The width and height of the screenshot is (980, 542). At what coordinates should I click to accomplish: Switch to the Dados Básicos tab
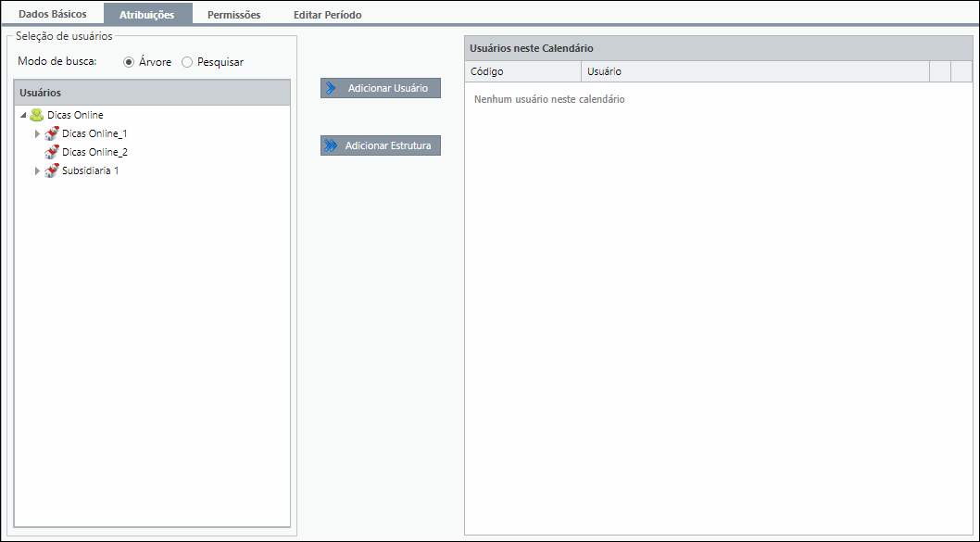coord(53,14)
